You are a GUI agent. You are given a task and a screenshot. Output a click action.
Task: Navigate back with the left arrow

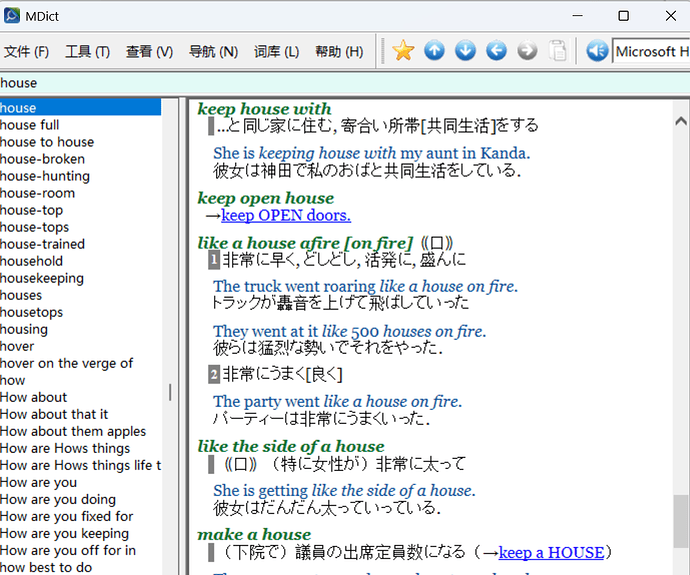coord(496,51)
